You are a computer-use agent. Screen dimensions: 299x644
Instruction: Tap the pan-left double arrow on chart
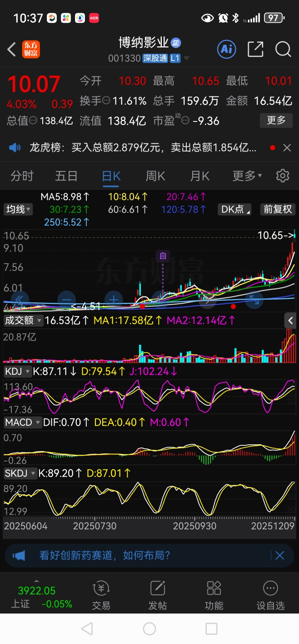point(20,300)
